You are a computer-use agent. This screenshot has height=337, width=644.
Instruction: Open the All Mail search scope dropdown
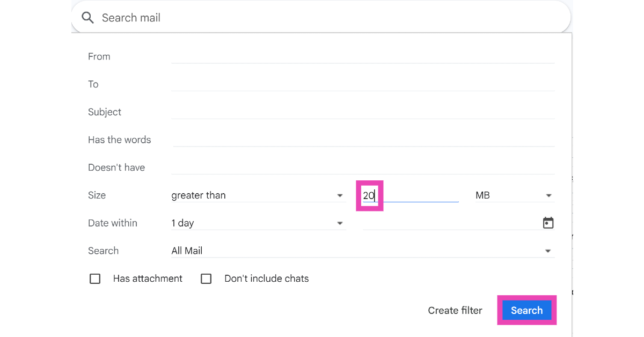pyautogui.click(x=362, y=251)
